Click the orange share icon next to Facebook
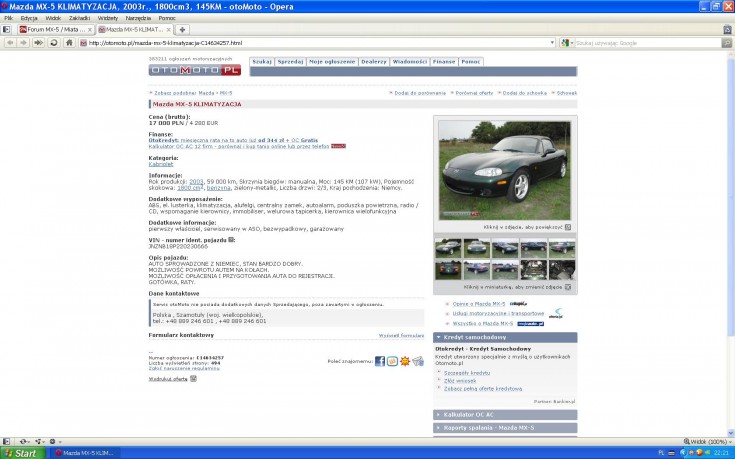The image size is (735, 459). 392,361
